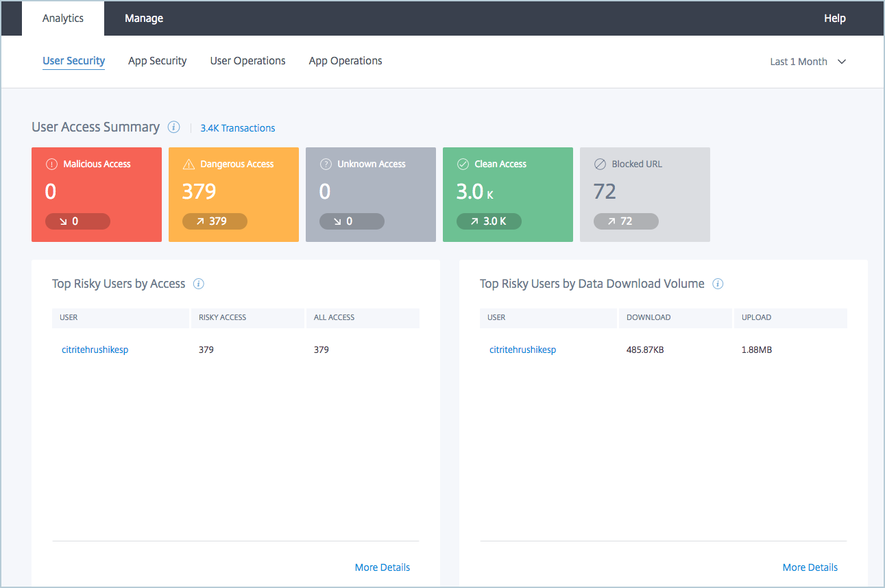Click the Blocked URL prohibited icon

point(600,164)
